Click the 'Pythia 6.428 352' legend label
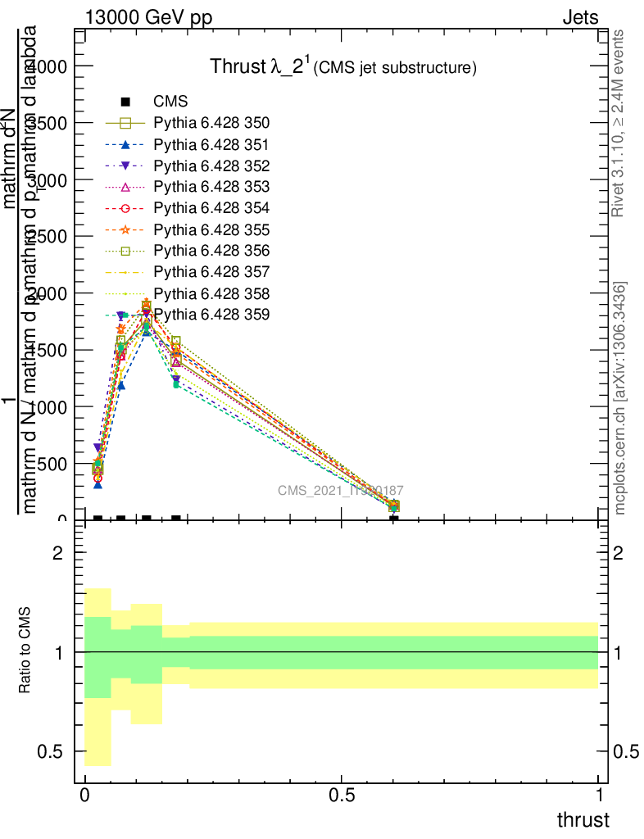 tap(211, 166)
